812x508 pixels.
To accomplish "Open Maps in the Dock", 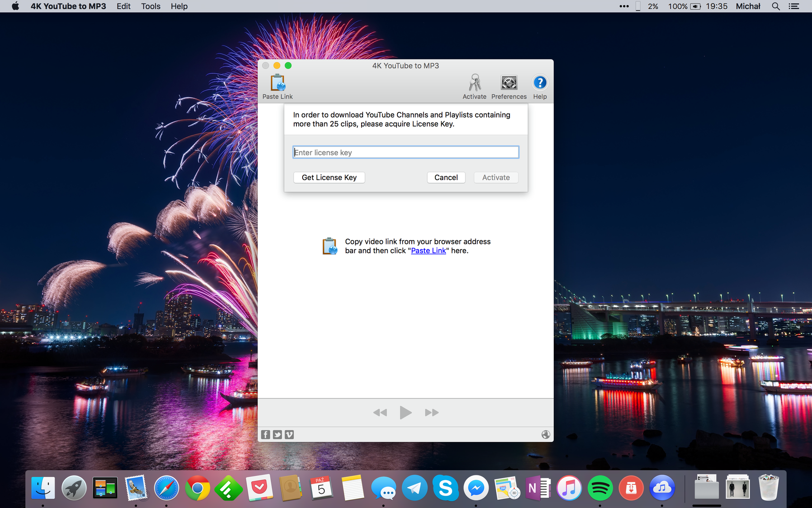I will (507, 488).
